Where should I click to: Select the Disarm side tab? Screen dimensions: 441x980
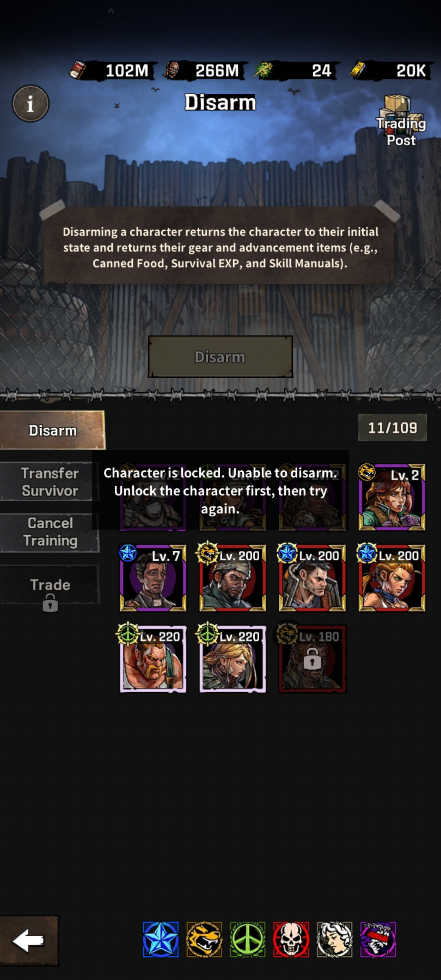click(x=53, y=430)
